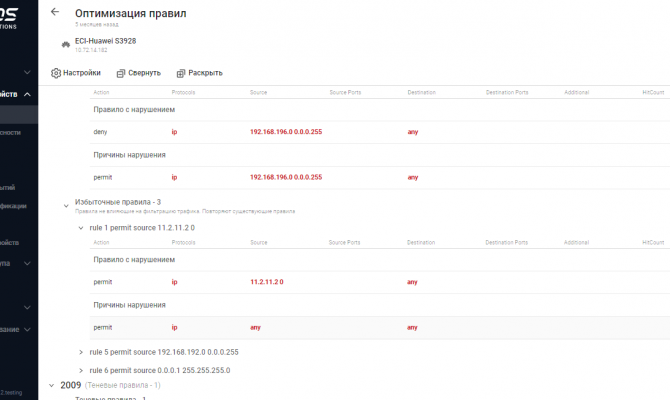Viewport: 670px width, 400px height.
Task: Click 'Причины нарушения' label under rule 1
Action: (x=129, y=305)
